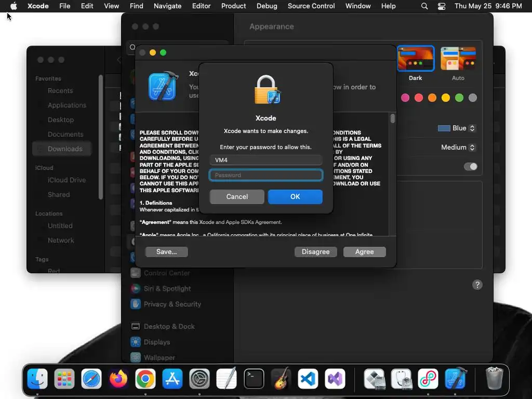
Task: Click OK in the password dialog
Action: [x=295, y=197]
